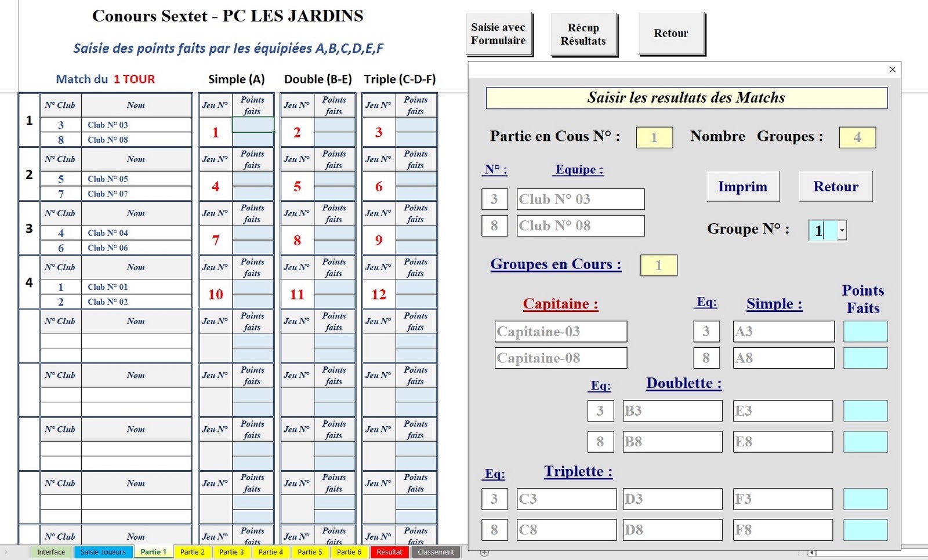Open the Récup Résultats button
This screenshot has width=928, height=560.
pos(583,34)
